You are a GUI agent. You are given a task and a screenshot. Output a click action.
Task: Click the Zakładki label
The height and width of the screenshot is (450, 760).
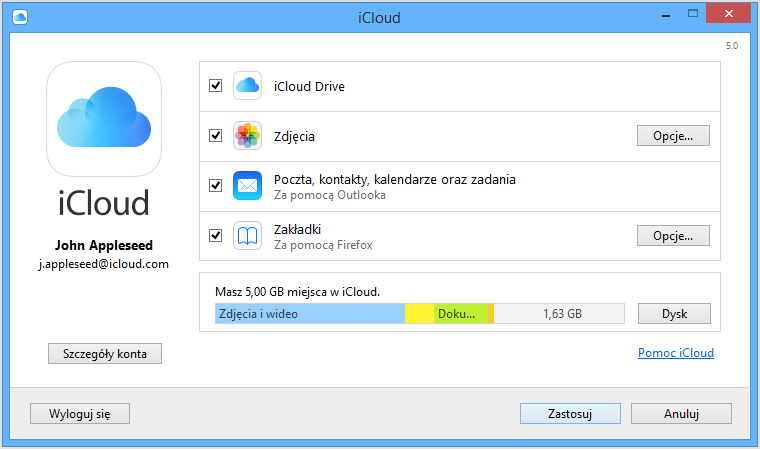pos(297,229)
